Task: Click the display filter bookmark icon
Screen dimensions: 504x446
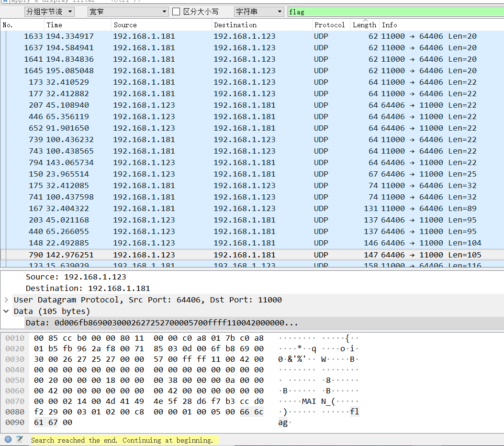Action: pos(5,1)
